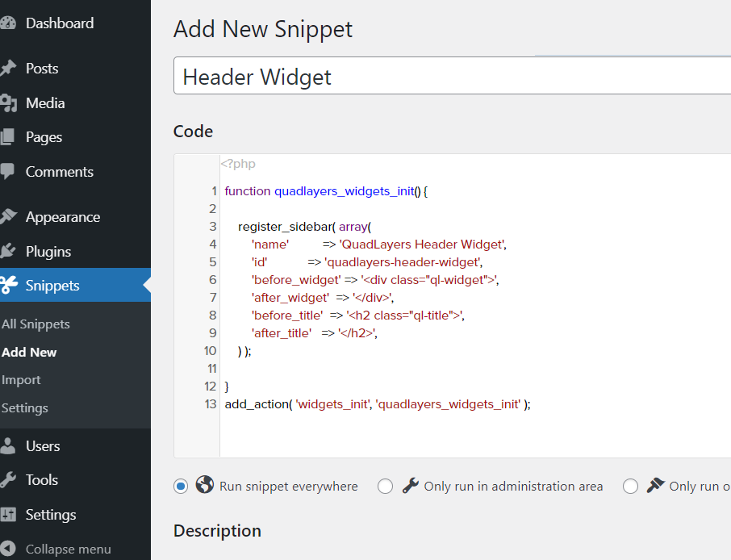Click the 'Description' section heading

click(x=217, y=531)
